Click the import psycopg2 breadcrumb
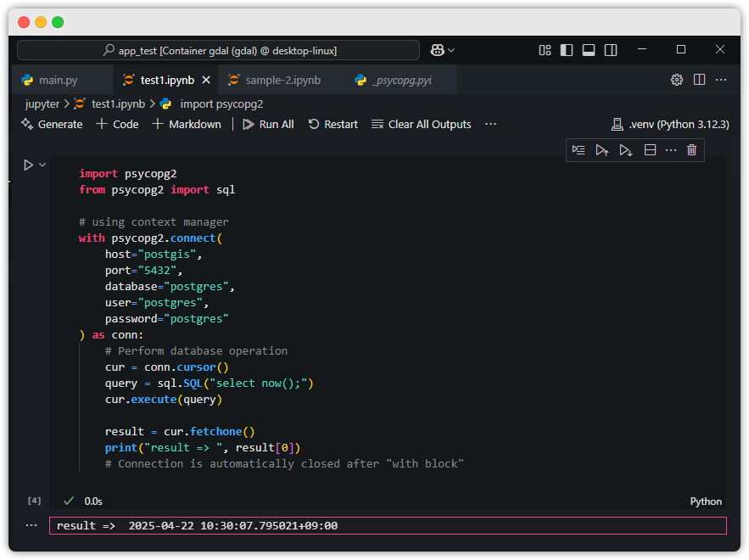The image size is (749, 560). pyautogui.click(x=221, y=104)
